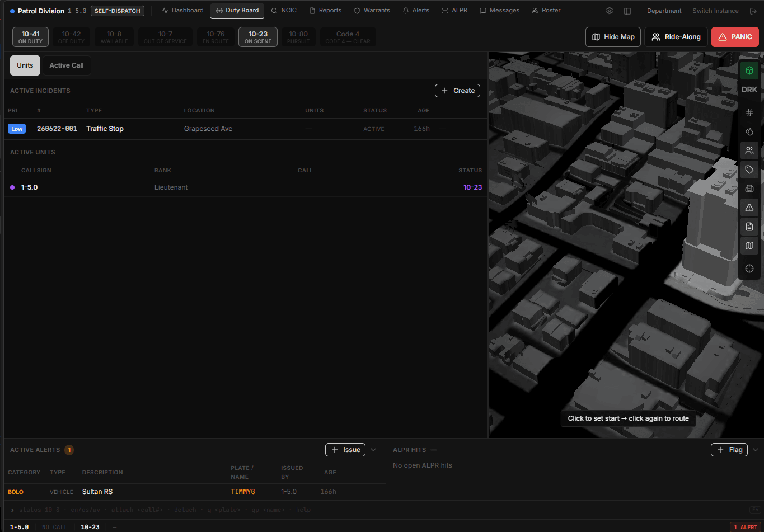
Task: Toggle the droplets heat overlay icon
Action: click(x=749, y=131)
